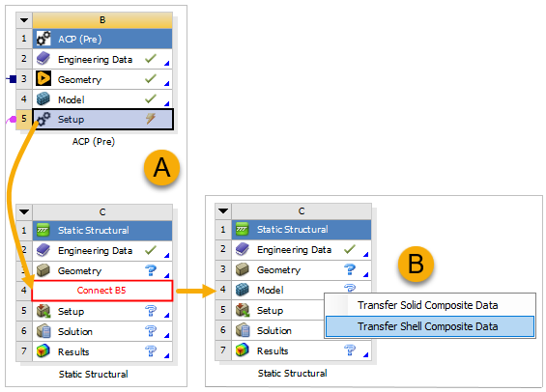Select Static Structural title cell in left system C
This screenshot has width=546, height=392.
click(x=102, y=230)
